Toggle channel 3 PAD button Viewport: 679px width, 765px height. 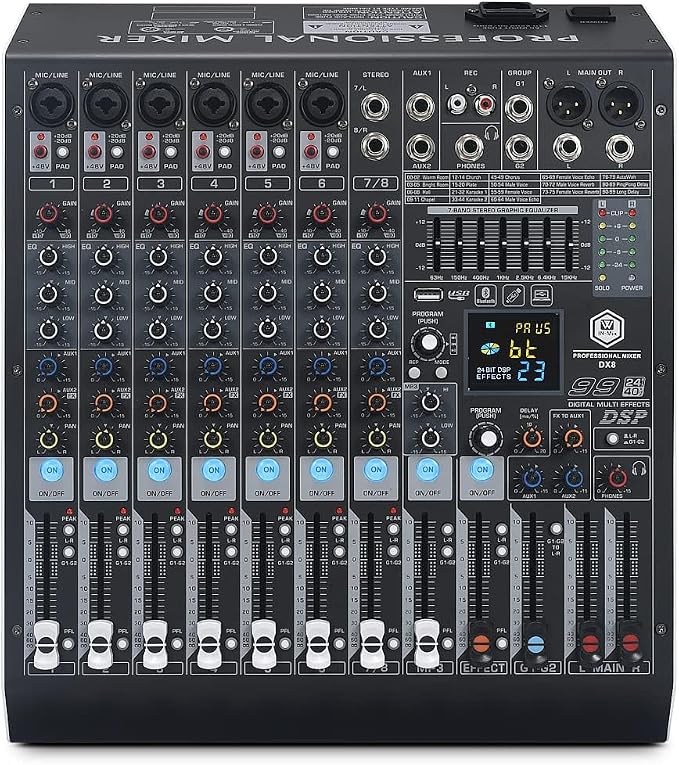coord(170,152)
